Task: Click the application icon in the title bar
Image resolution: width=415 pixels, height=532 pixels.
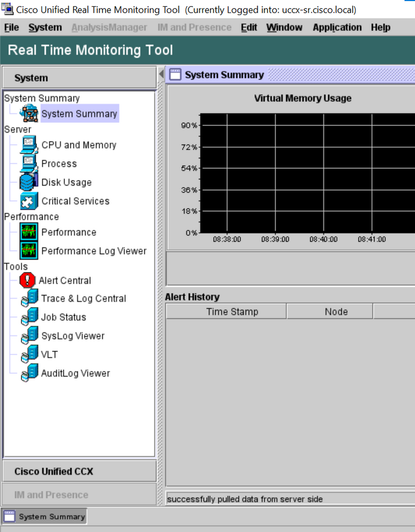Action: pyautogui.click(x=7, y=8)
